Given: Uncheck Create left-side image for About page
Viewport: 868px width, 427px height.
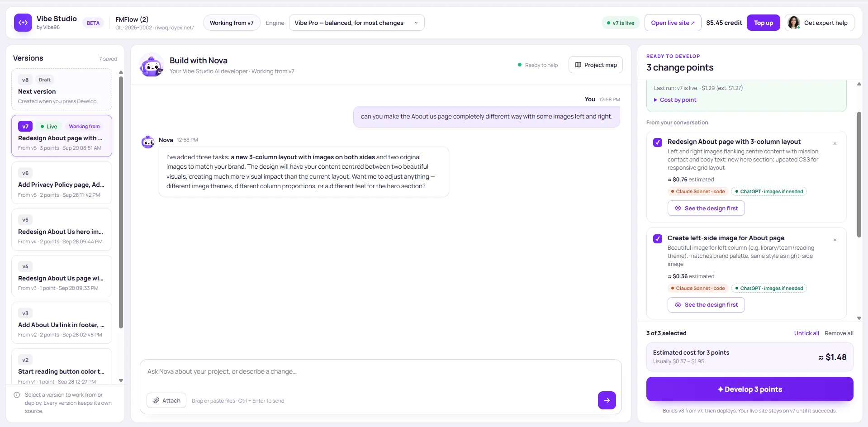Looking at the screenshot, I should (658, 239).
